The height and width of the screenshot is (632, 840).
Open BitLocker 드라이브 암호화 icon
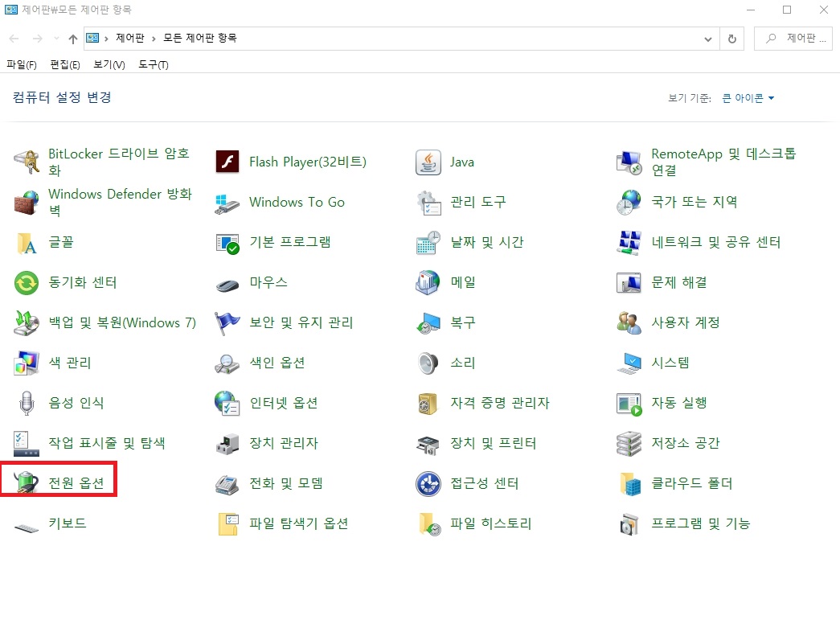(x=27, y=162)
